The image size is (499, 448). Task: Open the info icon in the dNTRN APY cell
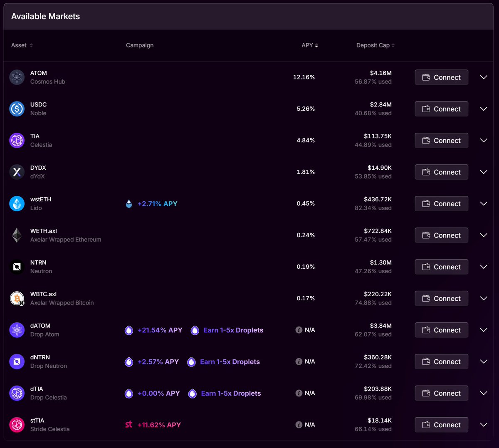[x=299, y=361]
